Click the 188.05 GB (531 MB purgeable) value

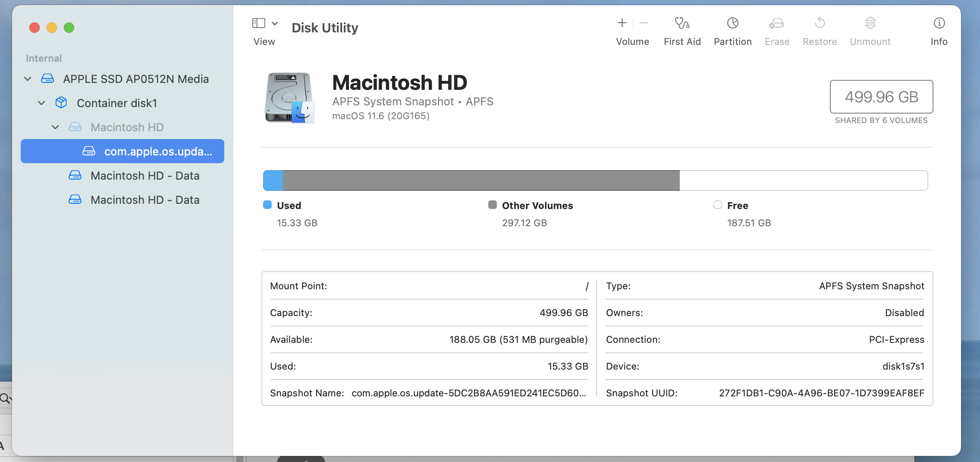point(518,339)
